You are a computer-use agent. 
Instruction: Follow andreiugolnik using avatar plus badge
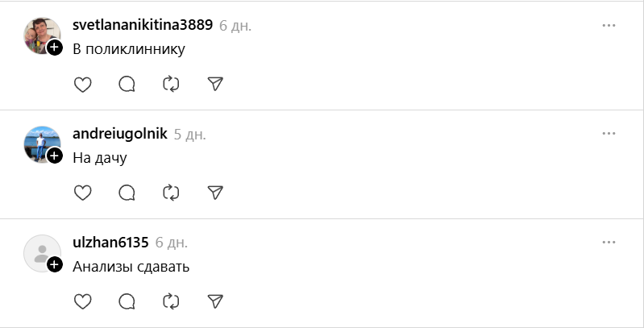pyautogui.click(x=55, y=156)
